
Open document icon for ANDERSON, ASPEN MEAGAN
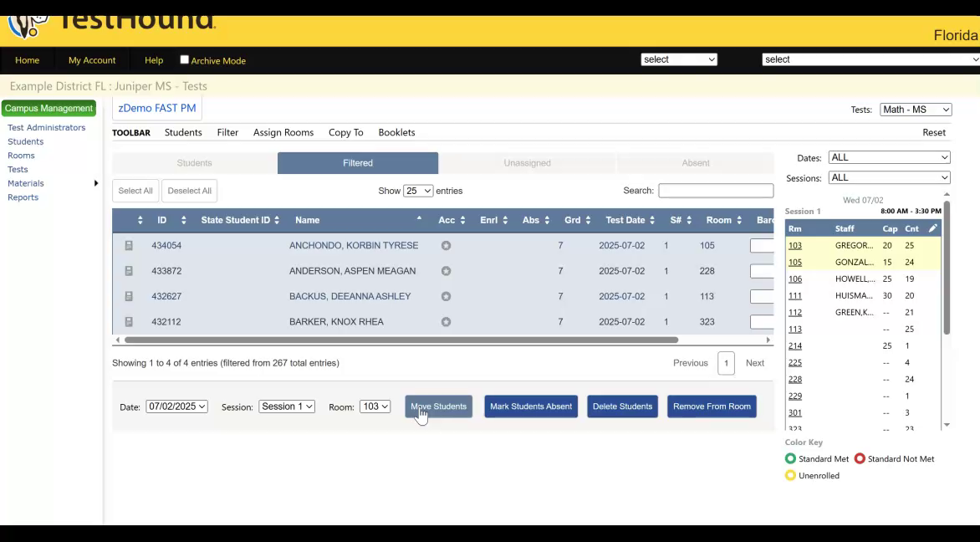pyautogui.click(x=129, y=271)
